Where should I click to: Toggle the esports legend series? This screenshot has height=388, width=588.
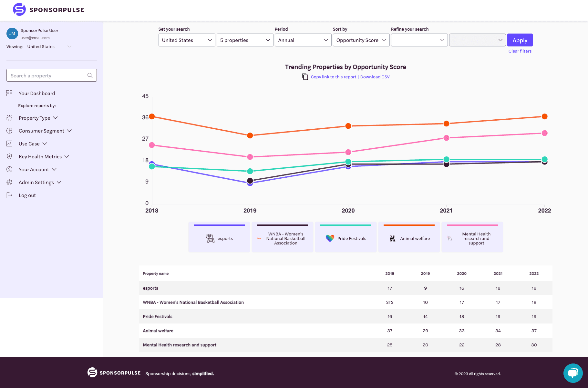[219, 237]
